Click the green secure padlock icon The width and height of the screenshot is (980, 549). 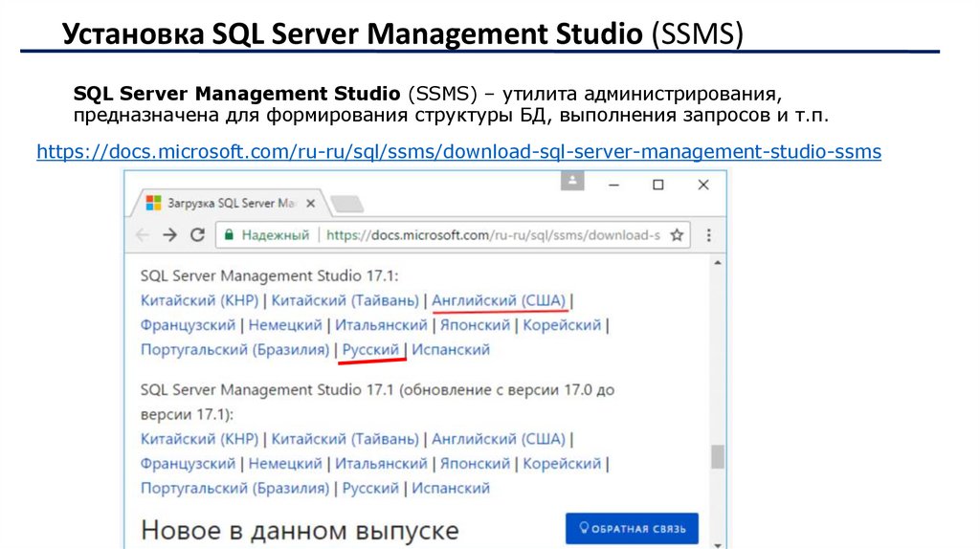point(229,235)
